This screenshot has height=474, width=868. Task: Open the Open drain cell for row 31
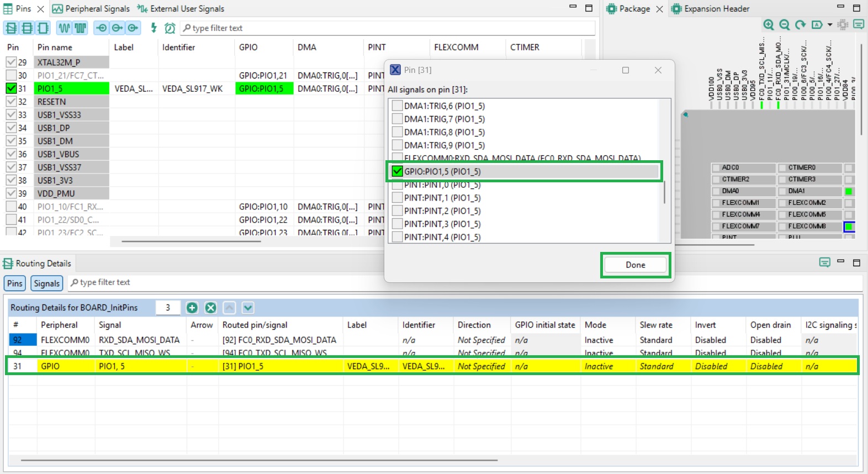pos(774,366)
